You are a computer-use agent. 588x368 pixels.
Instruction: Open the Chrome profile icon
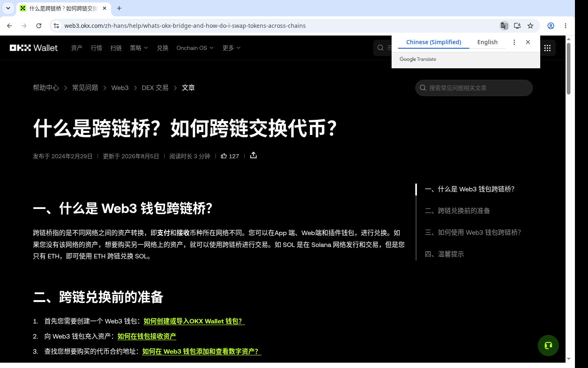(551, 26)
